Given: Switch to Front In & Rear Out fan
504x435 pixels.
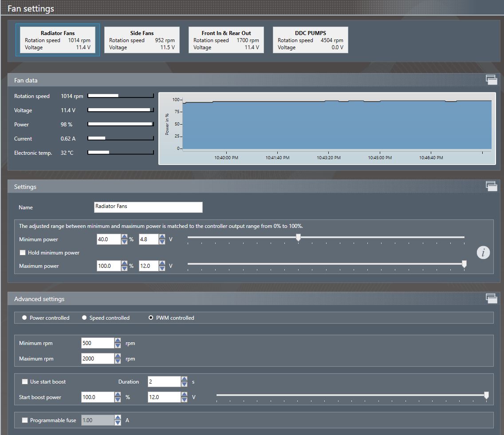Looking at the screenshot, I should click(x=226, y=40).
